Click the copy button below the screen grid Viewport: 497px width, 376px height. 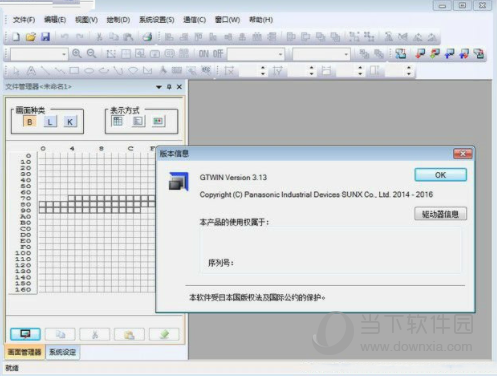click(x=60, y=334)
